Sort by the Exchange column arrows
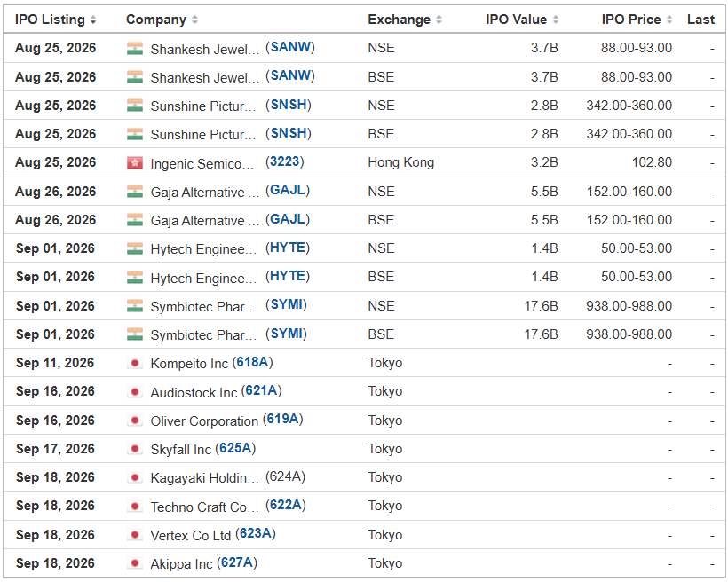The height and width of the screenshot is (582, 728). tap(439, 20)
